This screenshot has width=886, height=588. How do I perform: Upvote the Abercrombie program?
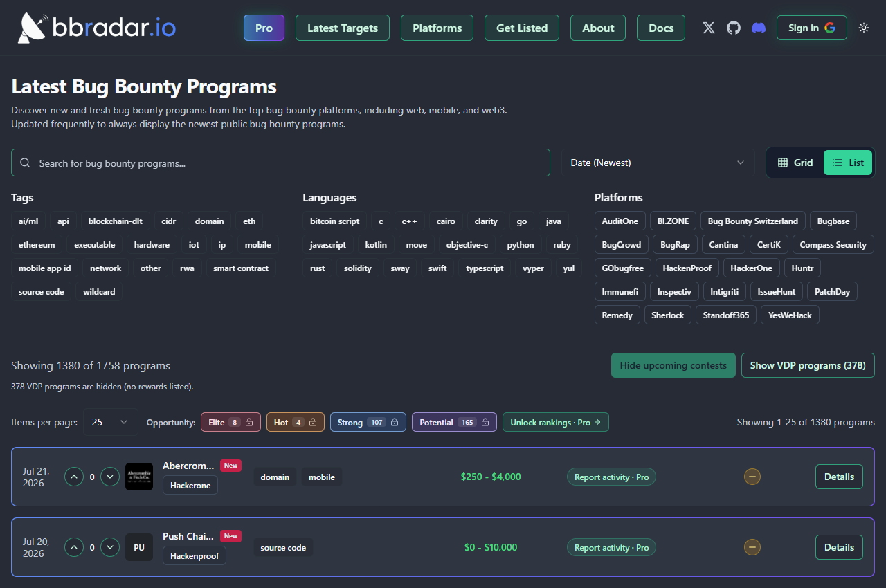click(x=74, y=477)
